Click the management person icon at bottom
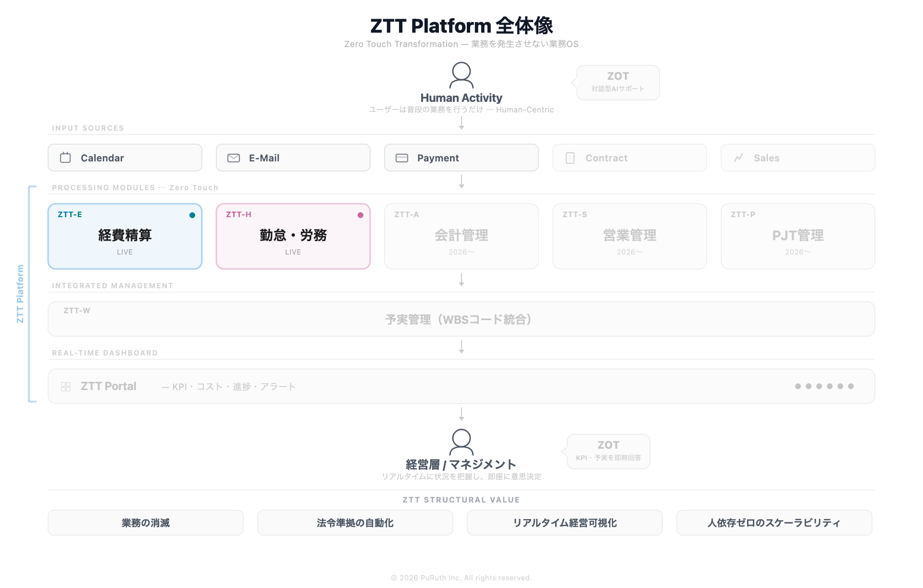This screenshot has height=588, width=923. click(461, 442)
